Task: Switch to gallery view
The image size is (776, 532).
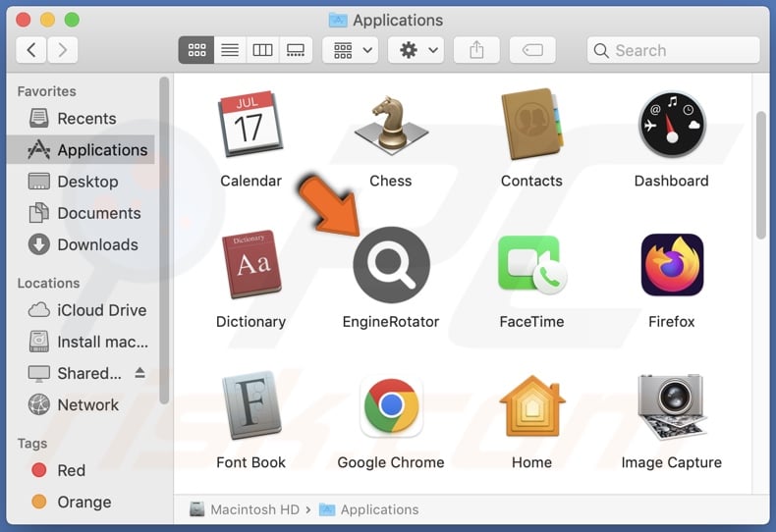Action: [296, 50]
